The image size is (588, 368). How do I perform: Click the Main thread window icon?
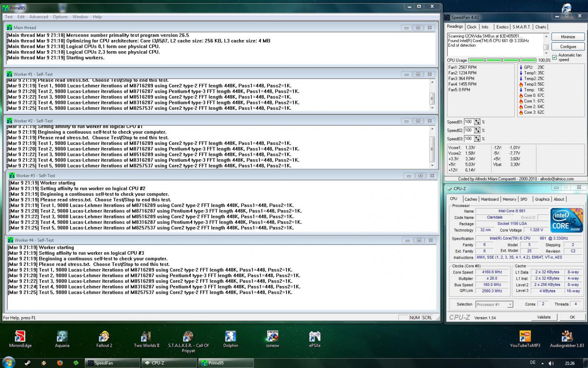pos(9,27)
